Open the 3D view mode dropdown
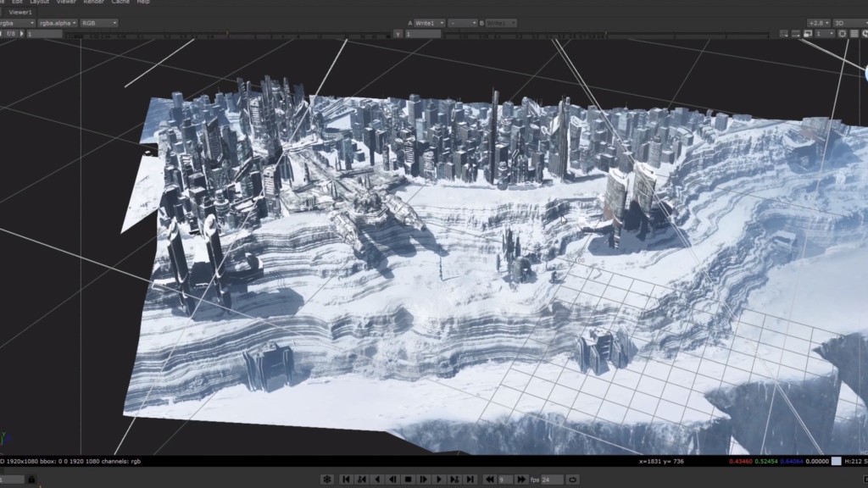The height and width of the screenshot is (488, 868). 850,23
